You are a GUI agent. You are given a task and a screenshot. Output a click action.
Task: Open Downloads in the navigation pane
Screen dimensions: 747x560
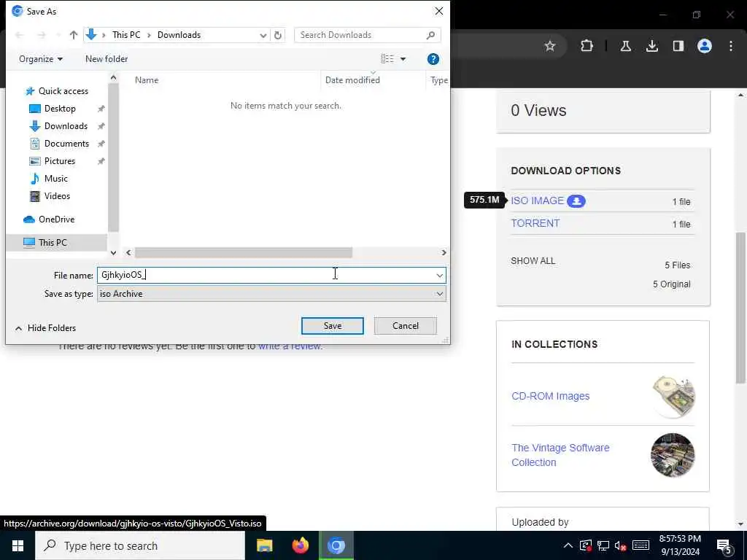coord(66,126)
